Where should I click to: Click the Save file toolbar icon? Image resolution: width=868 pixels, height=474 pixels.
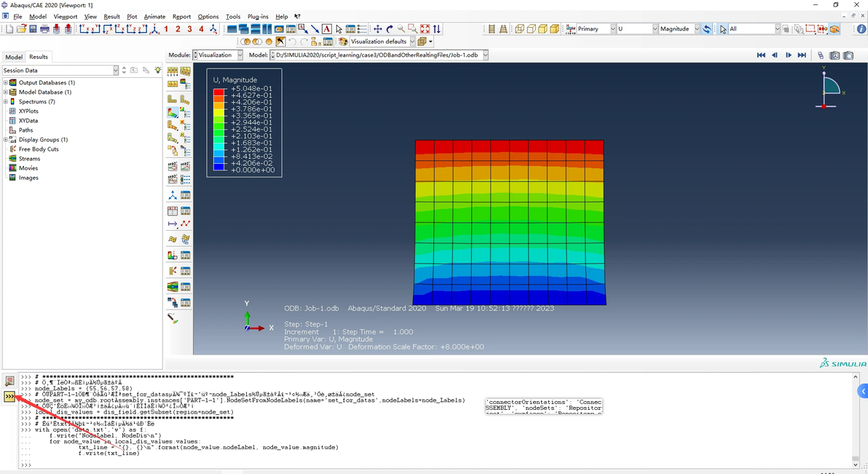(x=33, y=29)
